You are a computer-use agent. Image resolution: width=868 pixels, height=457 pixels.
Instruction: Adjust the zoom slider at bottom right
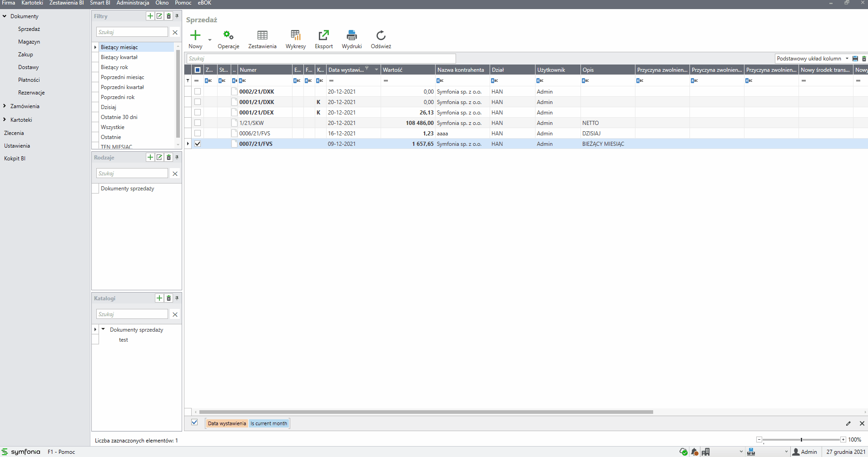point(801,440)
